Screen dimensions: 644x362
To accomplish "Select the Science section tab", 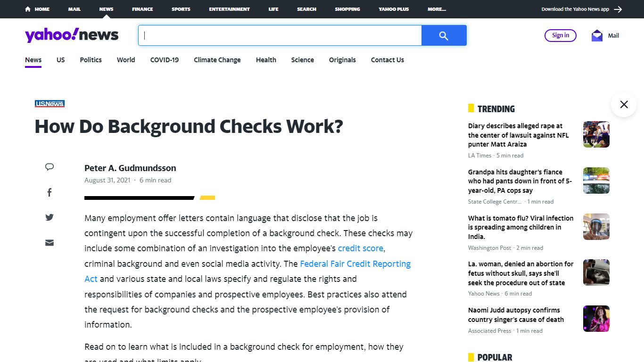I will (x=303, y=60).
